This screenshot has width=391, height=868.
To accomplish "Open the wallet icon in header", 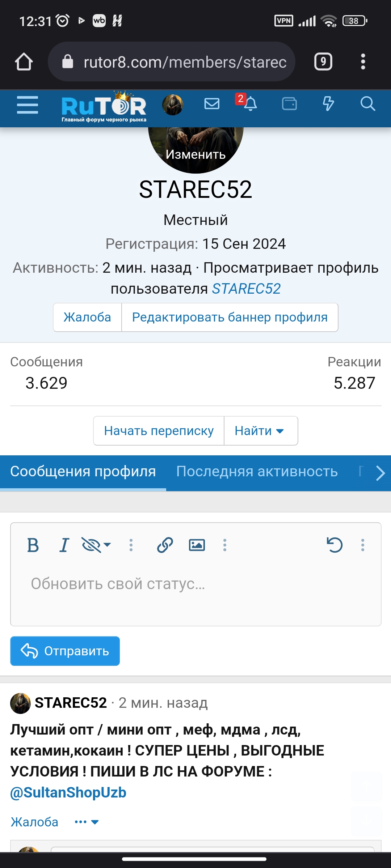I will click(x=289, y=104).
